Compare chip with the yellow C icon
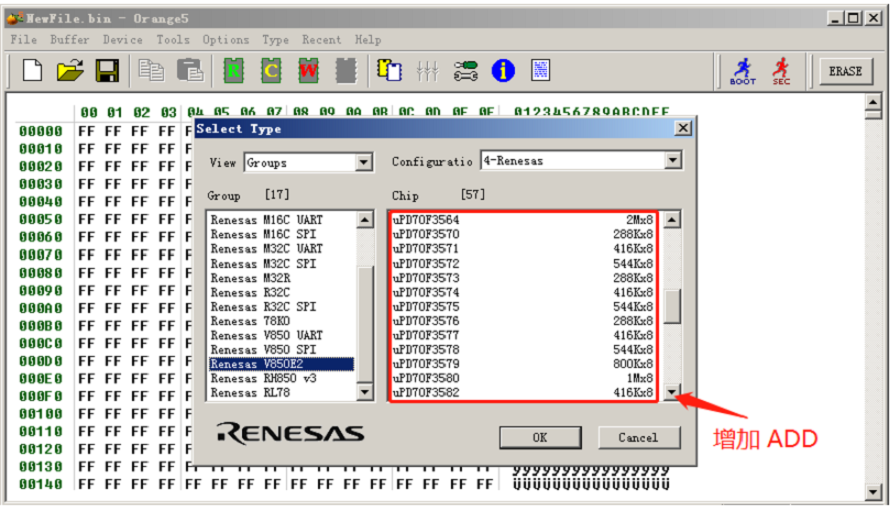890x508 pixels. pyautogui.click(x=271, y=72)
